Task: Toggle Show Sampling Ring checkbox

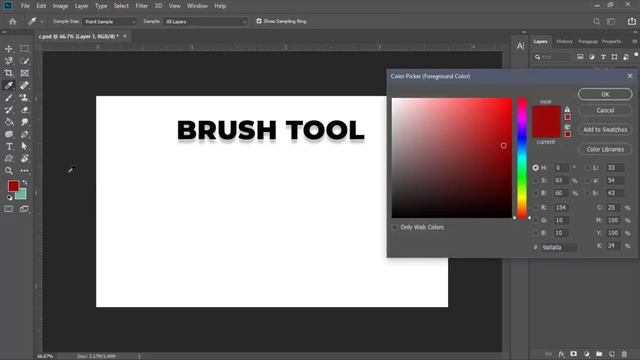Action: click(x=259, y=21)
